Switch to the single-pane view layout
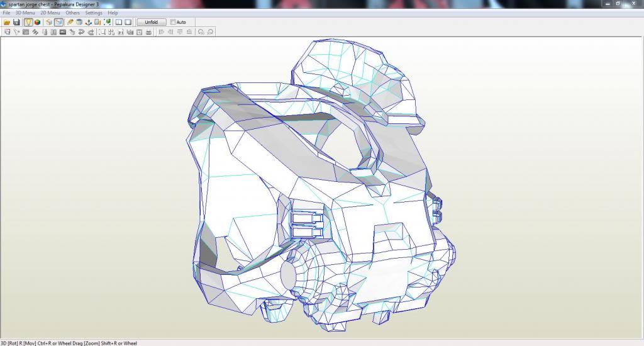644x346 pixels. pyautogui.click(x=128, y=22)
